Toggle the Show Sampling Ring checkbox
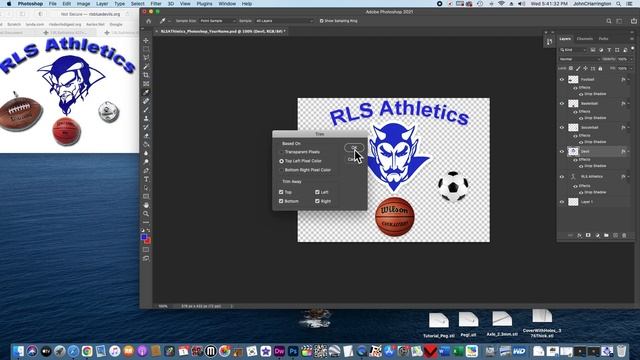The image size is (640, 360). (322, 21)
